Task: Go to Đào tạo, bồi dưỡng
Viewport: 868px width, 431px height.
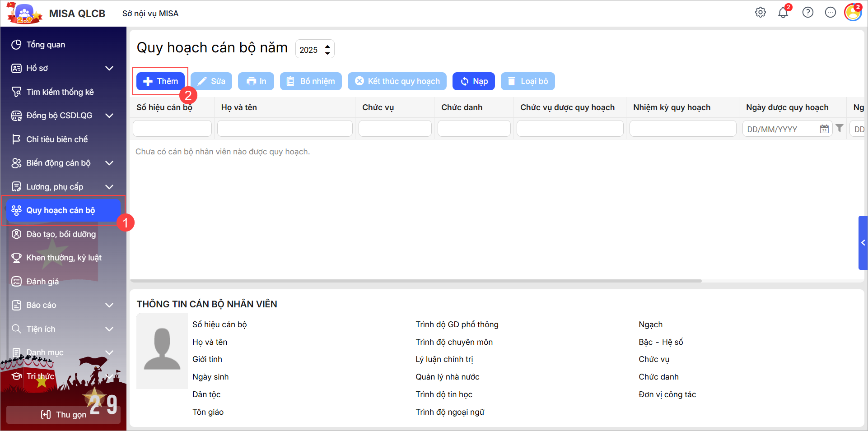Action: tap(61, 234)
